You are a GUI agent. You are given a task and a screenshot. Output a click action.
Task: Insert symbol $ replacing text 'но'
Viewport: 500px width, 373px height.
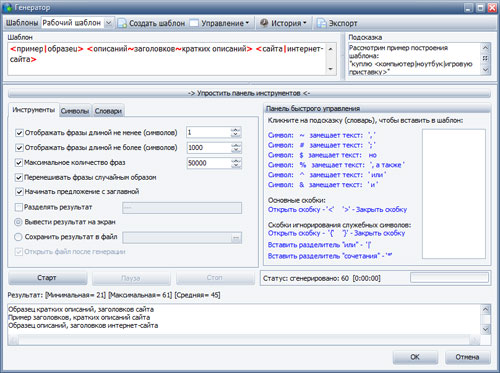click(x=322, y=155)
